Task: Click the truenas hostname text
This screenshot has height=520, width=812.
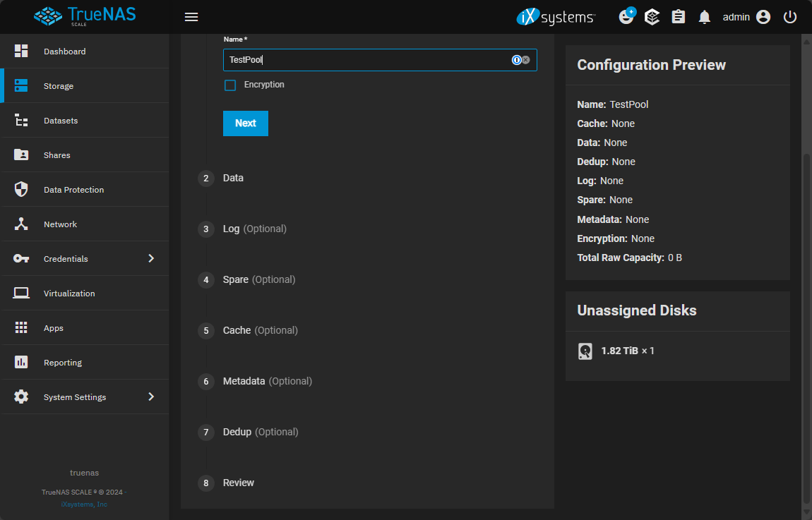Action: click(x=85, y=473)
